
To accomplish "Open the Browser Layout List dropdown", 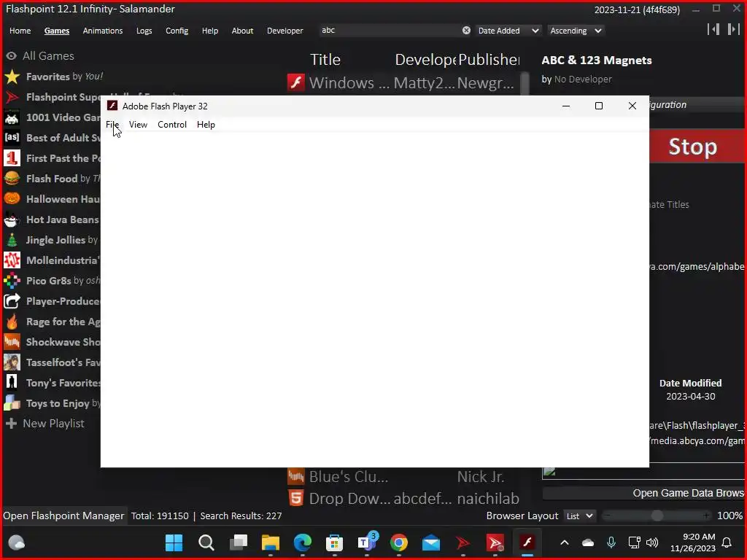I will [578, 516].
